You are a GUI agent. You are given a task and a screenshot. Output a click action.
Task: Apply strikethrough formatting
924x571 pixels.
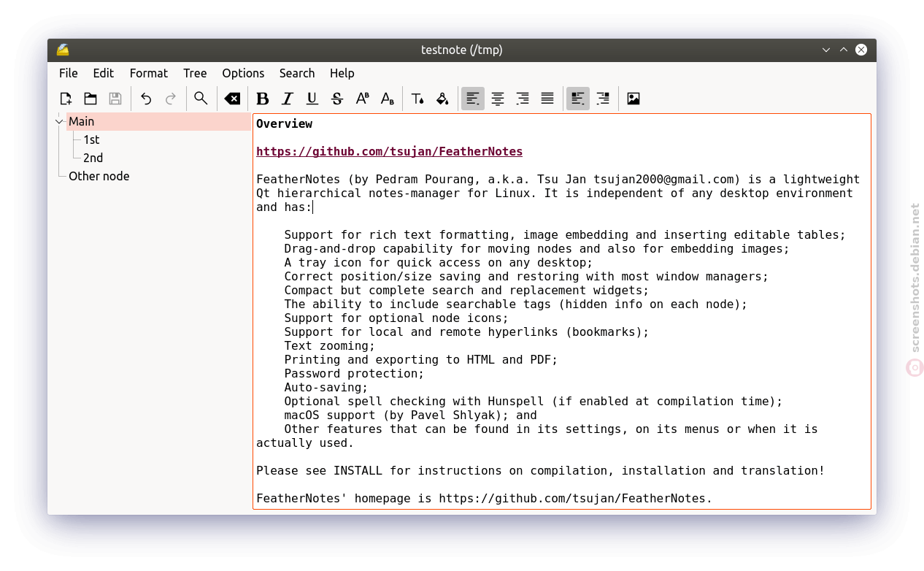[x=337, y=99]
